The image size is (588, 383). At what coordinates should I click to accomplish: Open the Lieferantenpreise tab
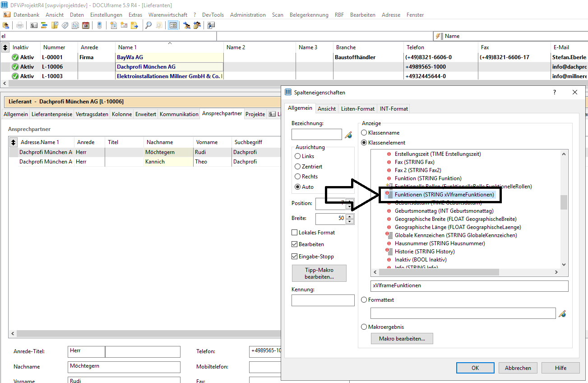[x=52, y=114]
